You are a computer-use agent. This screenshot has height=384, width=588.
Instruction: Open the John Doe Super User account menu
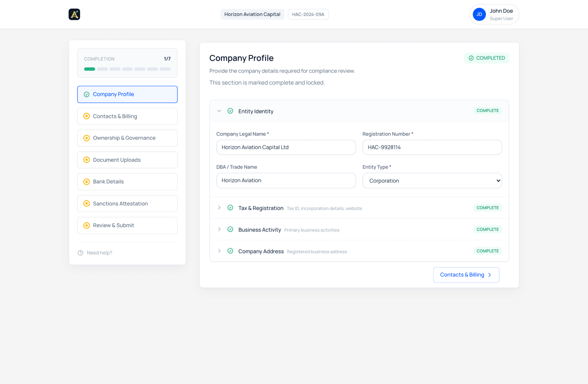pyautogui.click(x=494, y=14)
